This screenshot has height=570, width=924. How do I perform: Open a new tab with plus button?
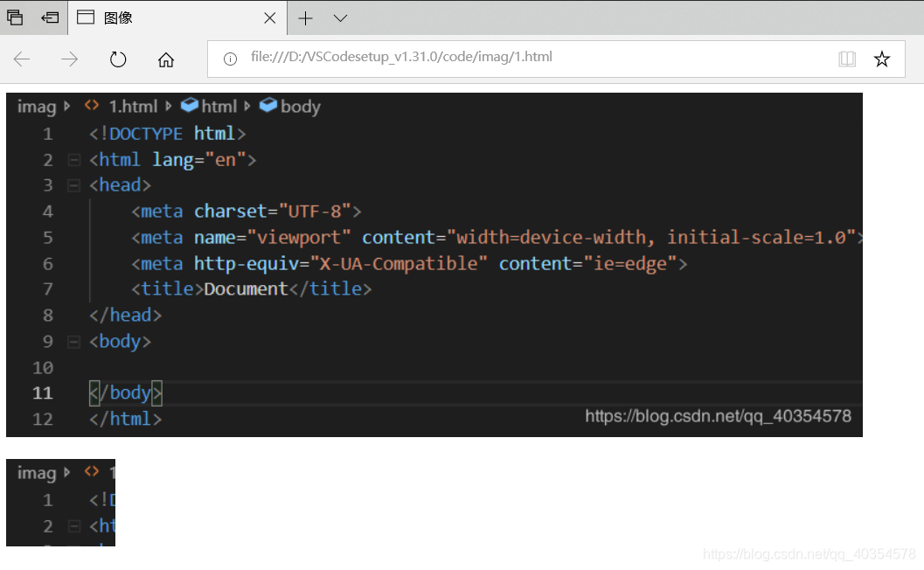305,18
